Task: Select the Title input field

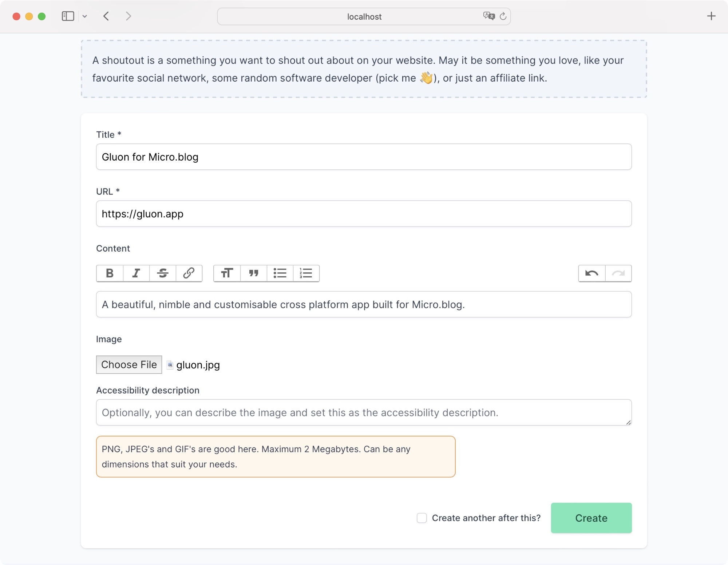Action: click(365, 157)
